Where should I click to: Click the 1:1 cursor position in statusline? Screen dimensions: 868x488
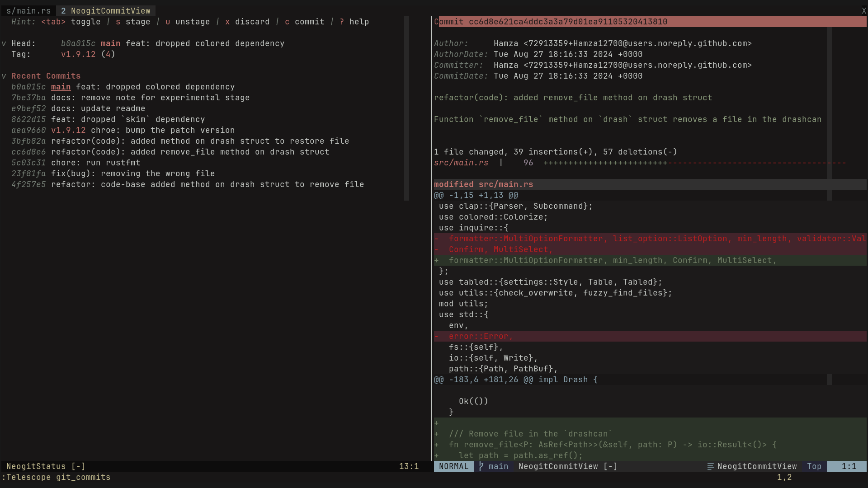[x=849, y=466]
